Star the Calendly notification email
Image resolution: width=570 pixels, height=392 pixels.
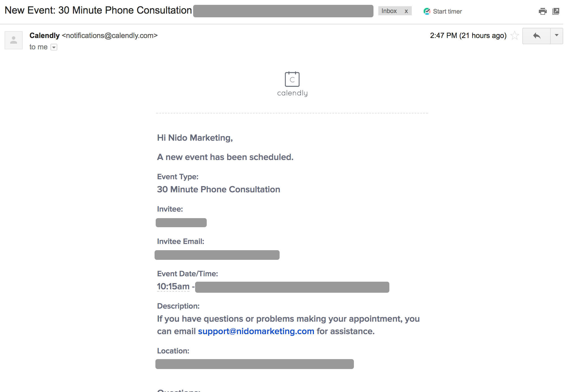515,36
